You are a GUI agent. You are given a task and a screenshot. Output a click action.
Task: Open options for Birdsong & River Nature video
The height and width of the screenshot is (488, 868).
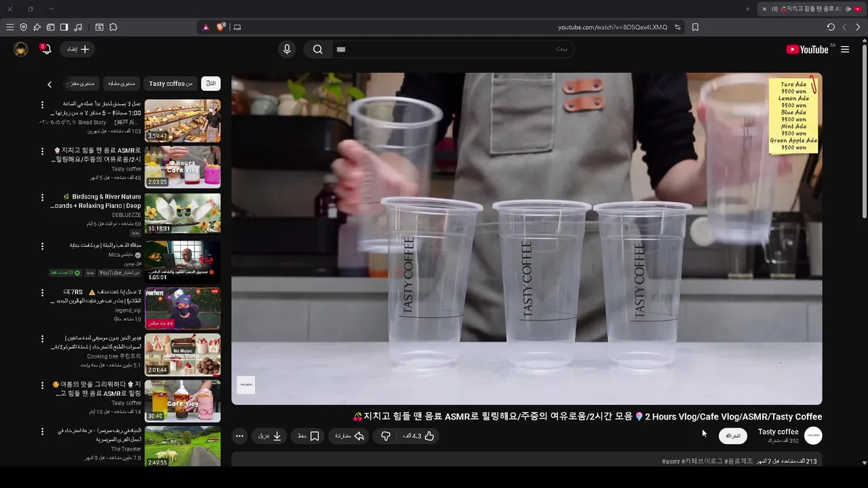(x=42, y=198)
